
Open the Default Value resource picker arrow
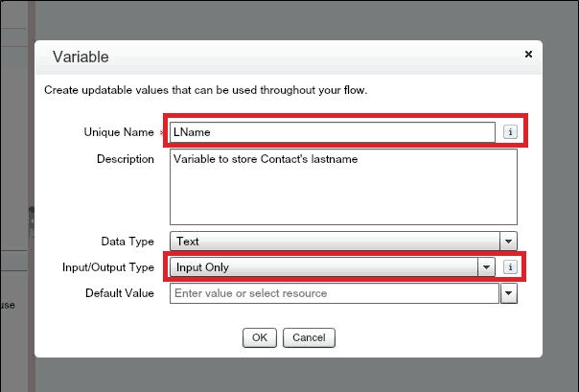(x=509, y=293)
